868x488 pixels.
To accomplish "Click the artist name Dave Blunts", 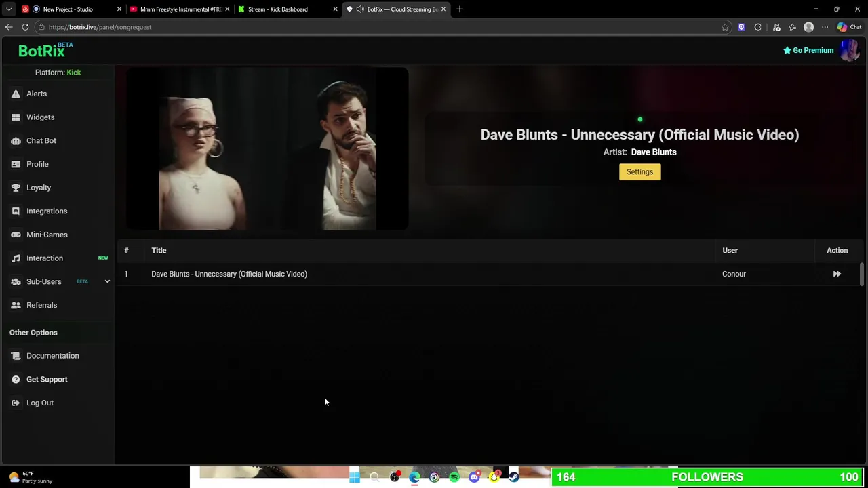I will click(654, 152).
